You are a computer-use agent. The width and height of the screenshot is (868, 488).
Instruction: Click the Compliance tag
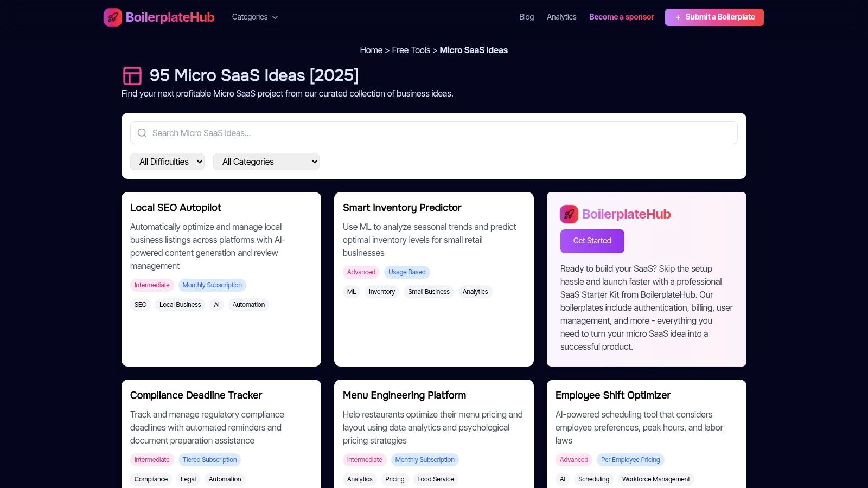pyautogui.click(x=151, y=479)
